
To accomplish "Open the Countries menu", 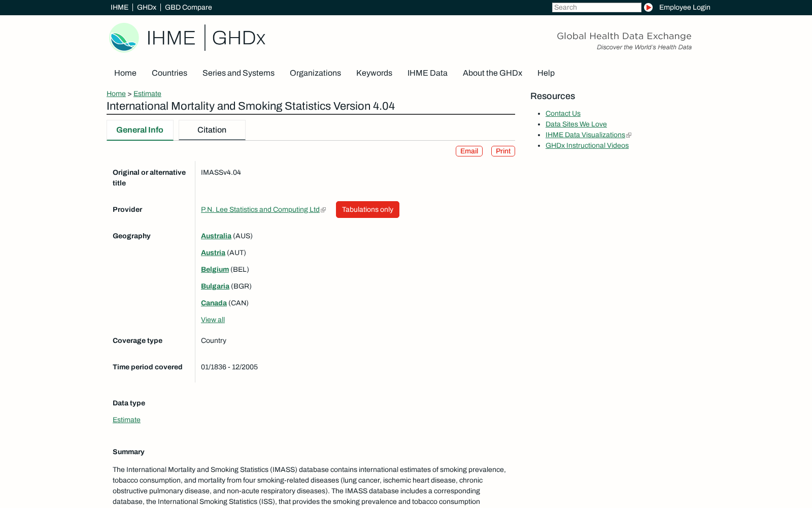I will point(170,73).
